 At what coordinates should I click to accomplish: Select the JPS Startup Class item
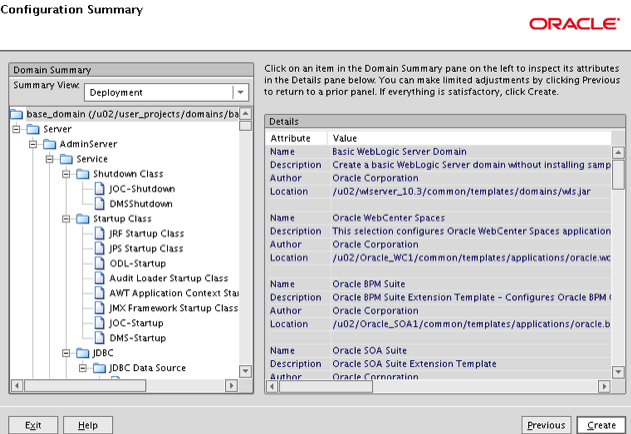tap(145, 248)
